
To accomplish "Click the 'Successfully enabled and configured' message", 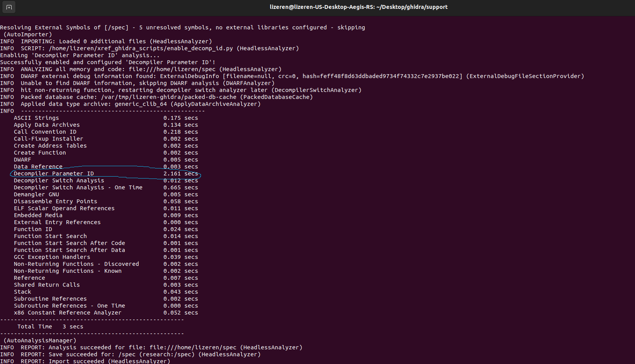I will pos(108,62).
